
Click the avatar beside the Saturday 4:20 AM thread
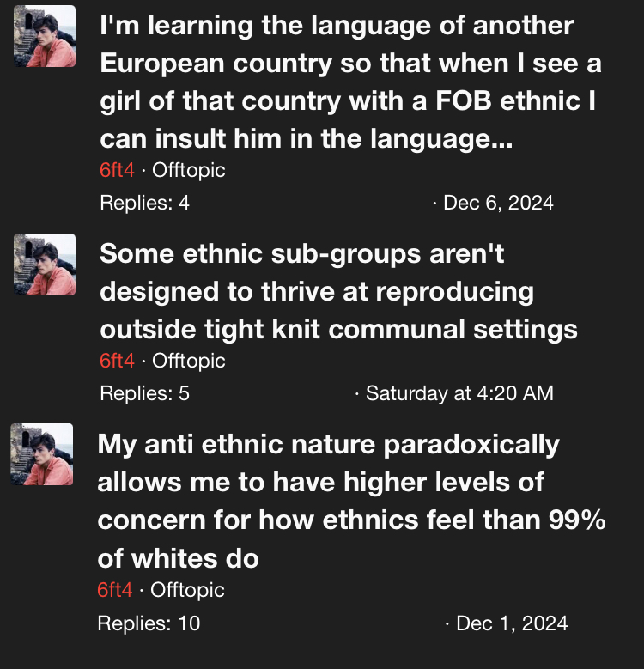[45, 265]
